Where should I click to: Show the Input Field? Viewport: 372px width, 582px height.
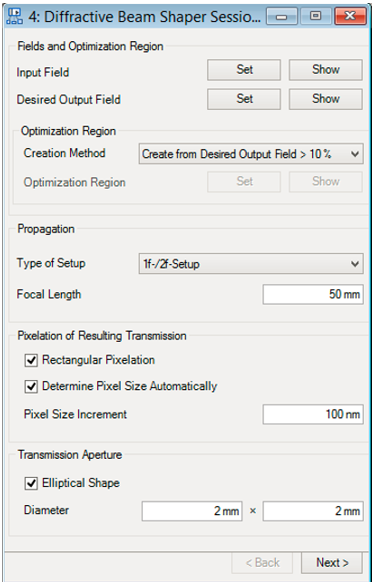[326, 70]
